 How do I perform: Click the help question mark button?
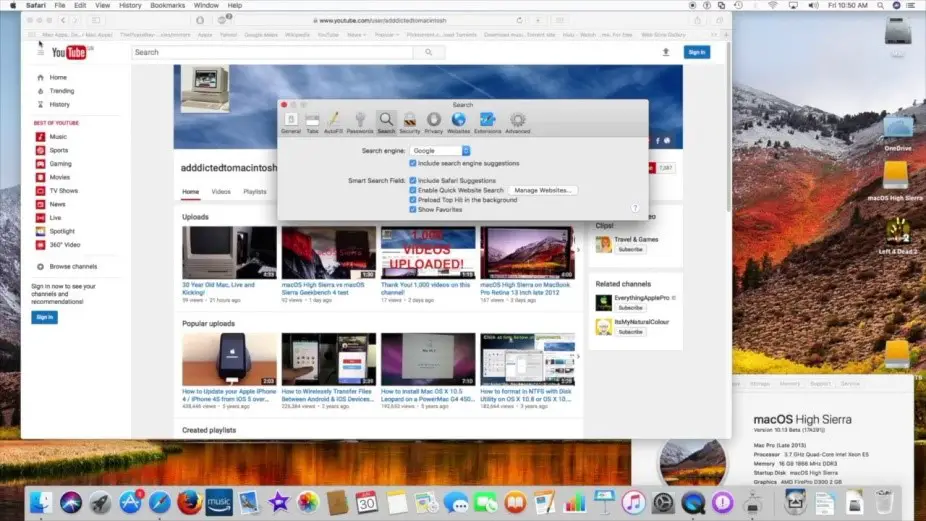coord(635,208)
